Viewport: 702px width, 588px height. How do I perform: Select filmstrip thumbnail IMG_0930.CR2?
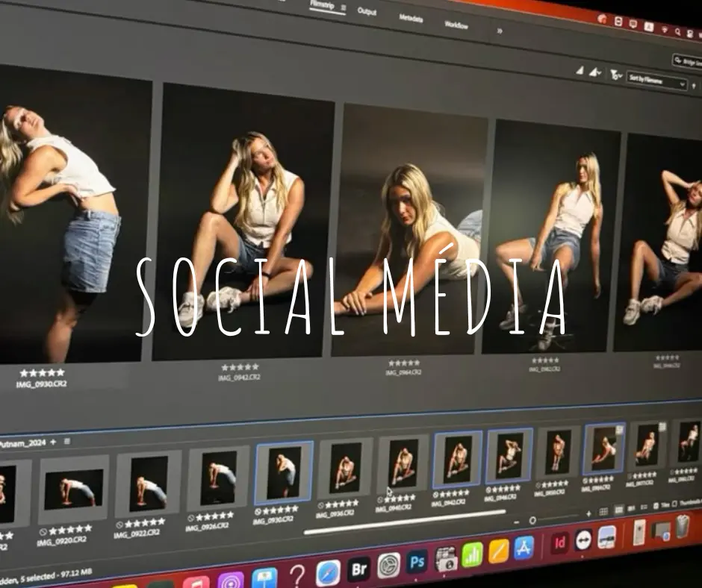coord(283,473)
